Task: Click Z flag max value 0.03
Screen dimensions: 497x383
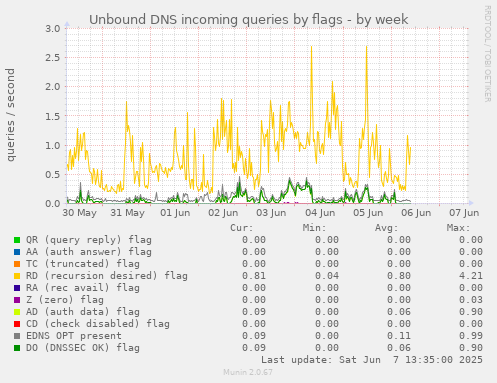Action: (471, 300)
